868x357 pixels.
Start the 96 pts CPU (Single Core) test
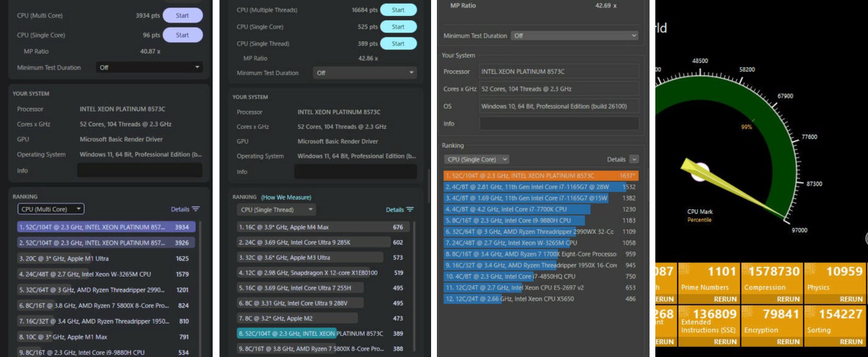point(182,35)
